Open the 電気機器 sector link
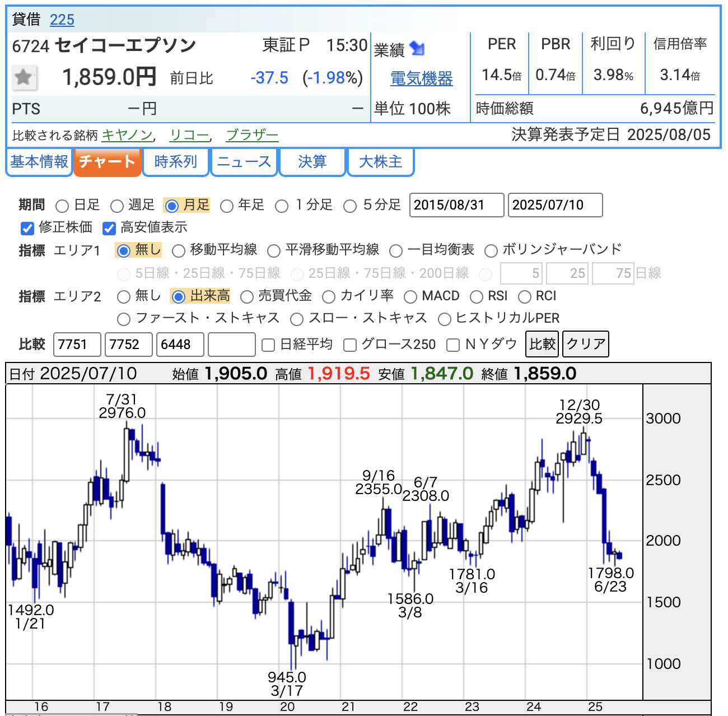 [421, 78]
